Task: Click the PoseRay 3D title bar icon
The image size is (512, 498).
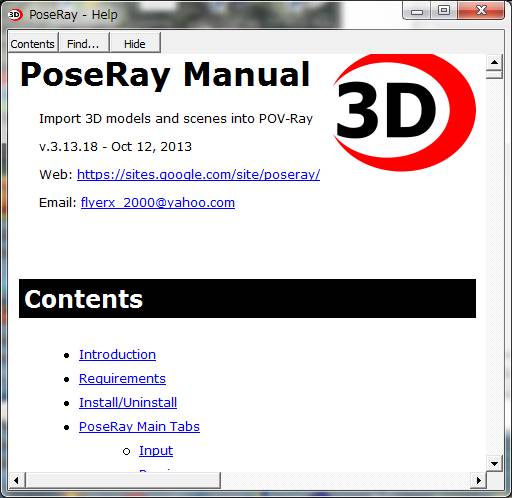Action: (15, 15)
